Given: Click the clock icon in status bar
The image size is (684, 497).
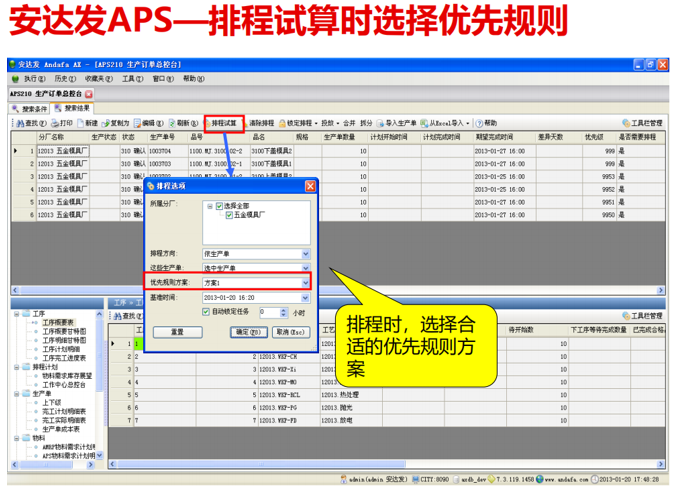Looking at the screenshot, I should (x=595, y=480).
